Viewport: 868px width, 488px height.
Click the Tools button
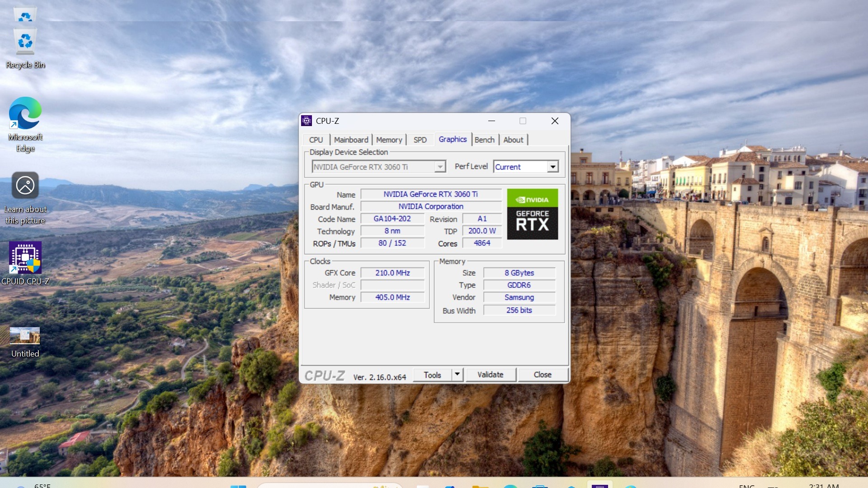coord(432,375)
